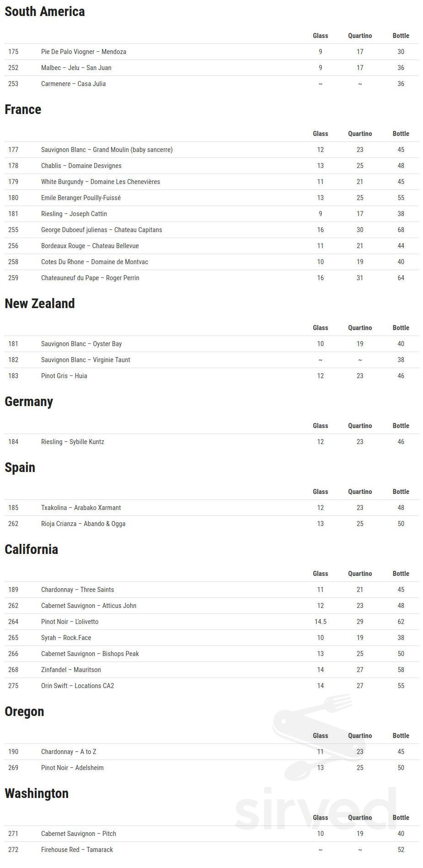Click the Bottle column header under Oregon

pos(401,736)
